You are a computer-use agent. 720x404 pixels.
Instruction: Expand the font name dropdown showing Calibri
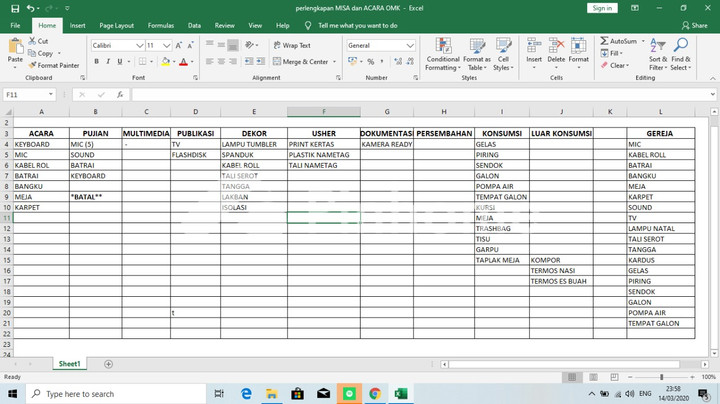(x=138, y=45)
